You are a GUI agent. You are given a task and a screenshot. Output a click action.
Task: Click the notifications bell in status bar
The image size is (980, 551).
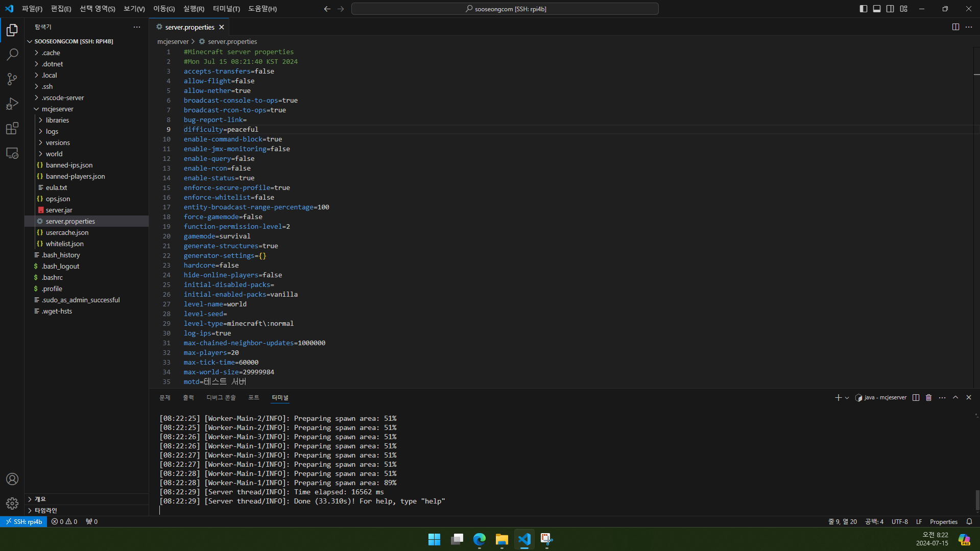(x=969, y=522)
